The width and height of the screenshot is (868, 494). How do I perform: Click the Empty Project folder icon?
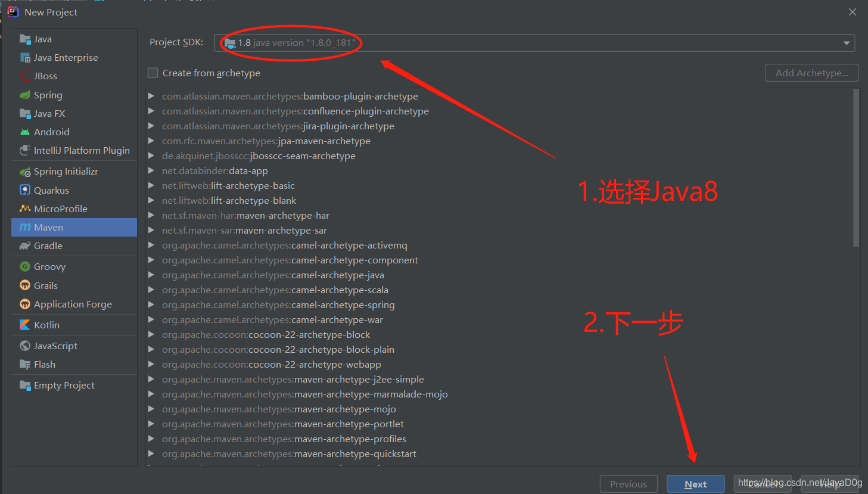[25, 385]
